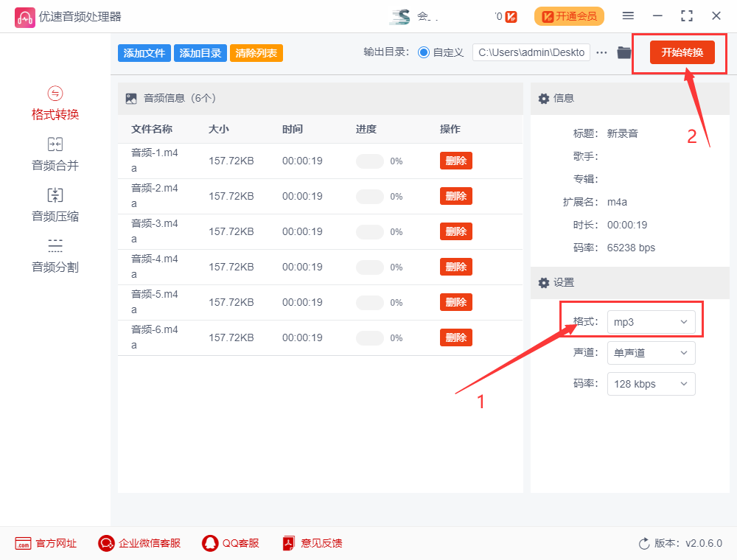
Task: Click 添加文件 to add files
Action: [x=144, y=52]
